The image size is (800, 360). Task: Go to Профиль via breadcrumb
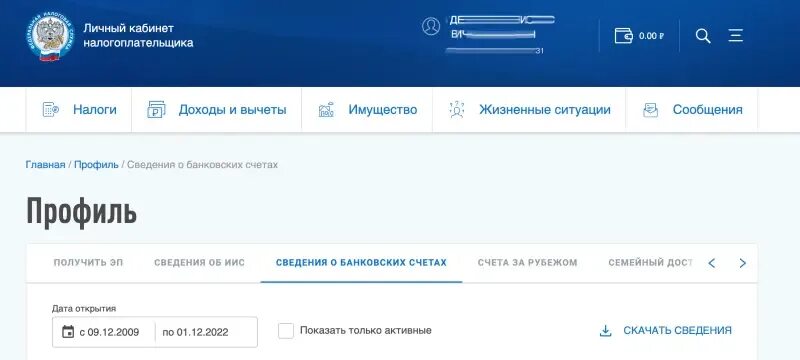click(x=96, y=165)
